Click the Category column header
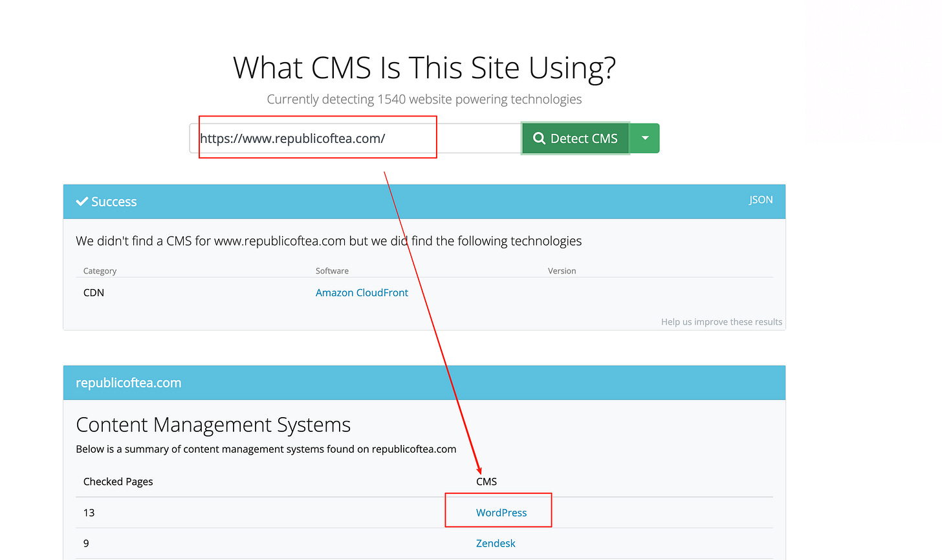 click(100, 271)
